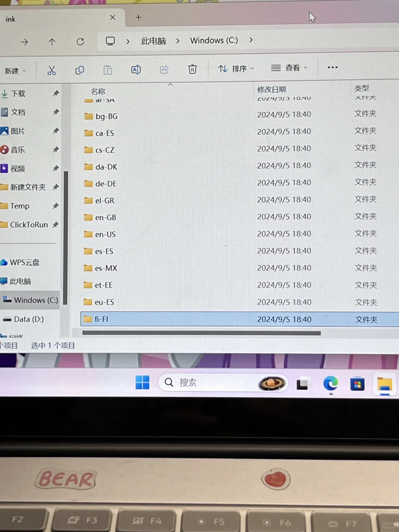Navigate up one level with the up arrow
399x532 pixels.
pos(52,41)
